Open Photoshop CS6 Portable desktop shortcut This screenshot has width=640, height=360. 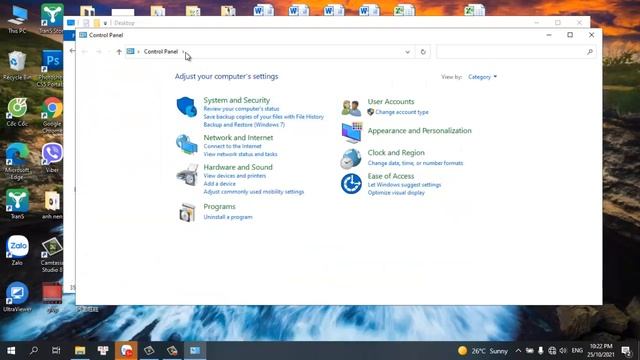point(52,69)
